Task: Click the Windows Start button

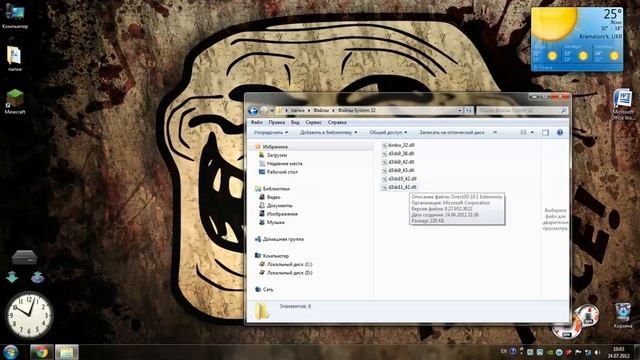Action: pyautogui.click(x=10, y=352)
